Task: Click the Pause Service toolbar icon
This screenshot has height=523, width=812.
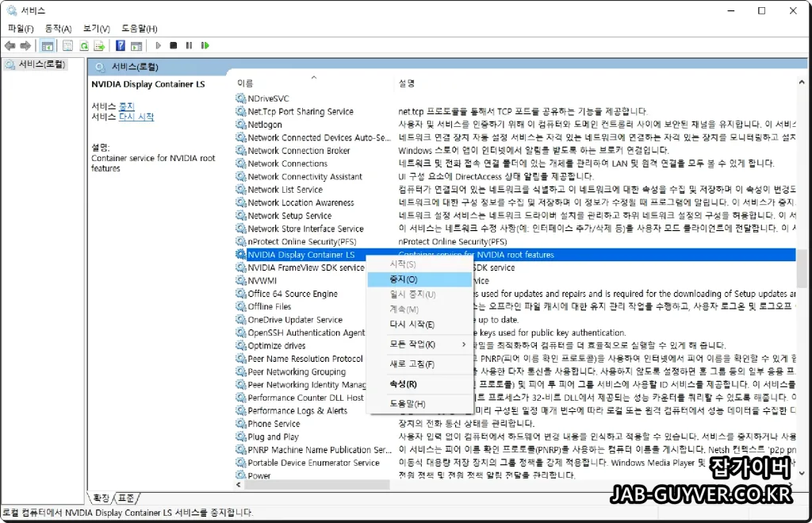Action: click(188, 45)
